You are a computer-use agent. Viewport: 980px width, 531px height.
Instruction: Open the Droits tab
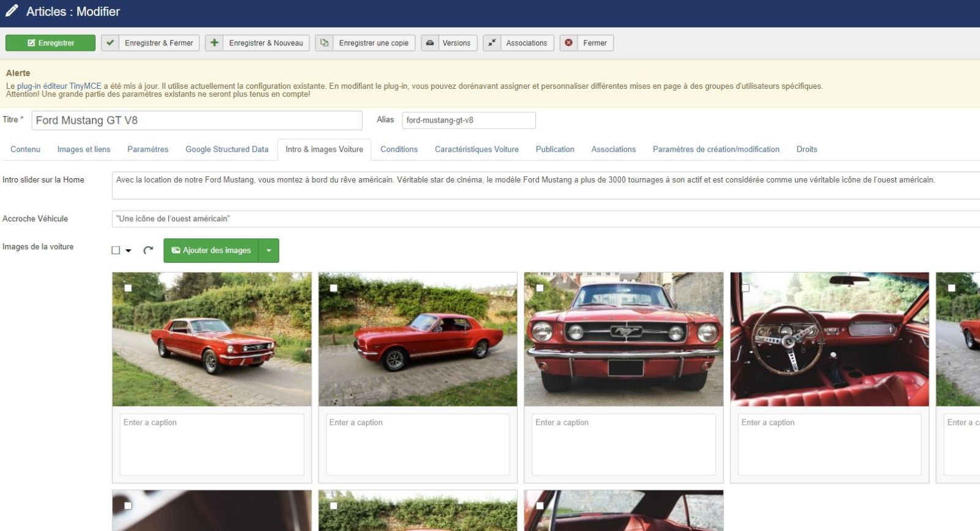coord(807,149)
